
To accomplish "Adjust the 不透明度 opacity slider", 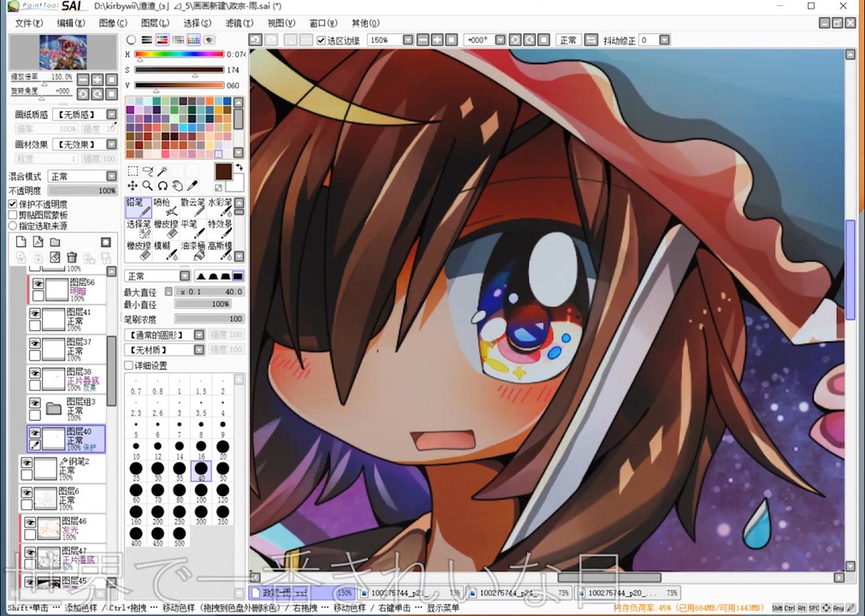I will (82, 190).
